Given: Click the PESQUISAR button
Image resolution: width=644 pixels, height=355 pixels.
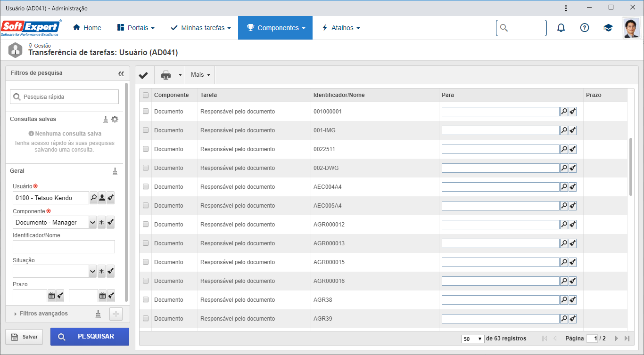Looking at the screenshot, I should coord(90,337).
